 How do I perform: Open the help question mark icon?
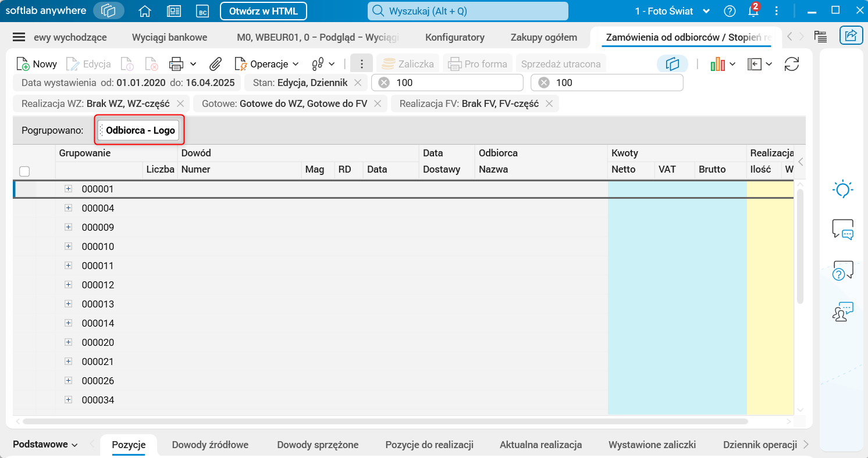click(730, 11)
